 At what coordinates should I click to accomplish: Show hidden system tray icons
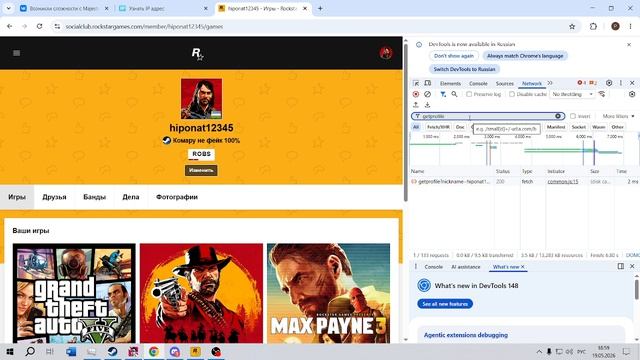point(539,351)
